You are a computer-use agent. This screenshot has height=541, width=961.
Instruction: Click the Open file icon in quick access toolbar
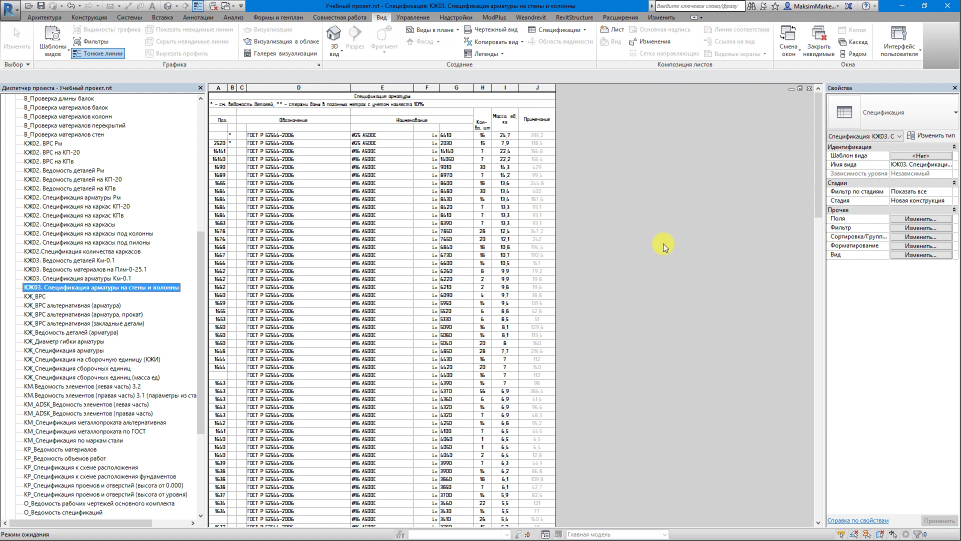coord(29,6)
